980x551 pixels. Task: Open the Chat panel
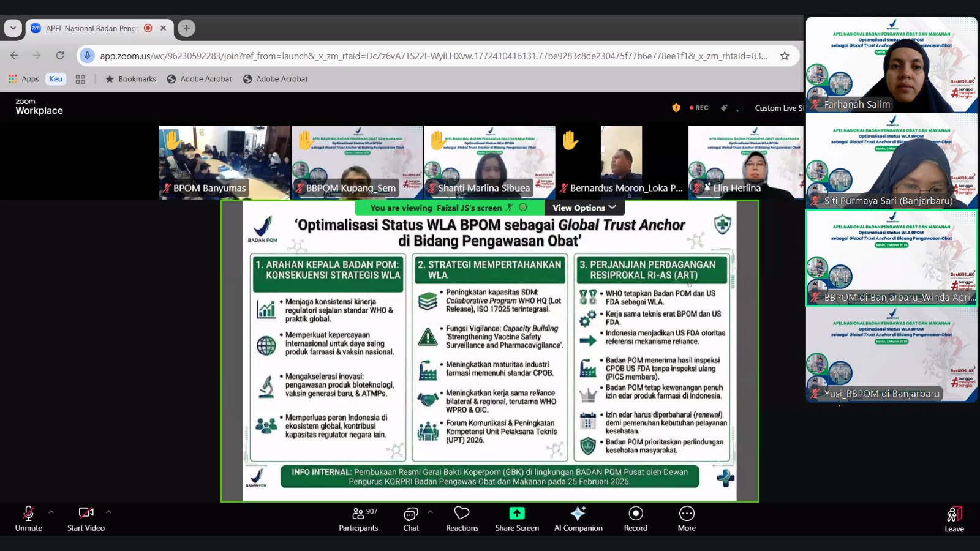click(411, 519)
